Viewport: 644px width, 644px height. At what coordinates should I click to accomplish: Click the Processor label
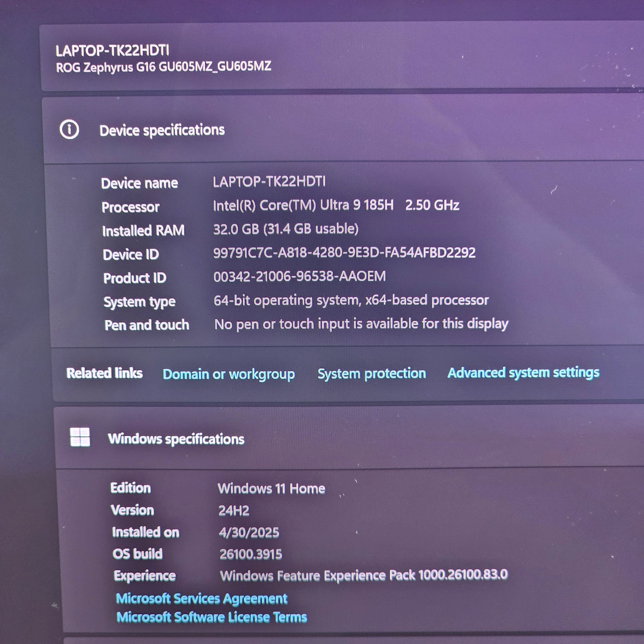(x=130, y=207)
